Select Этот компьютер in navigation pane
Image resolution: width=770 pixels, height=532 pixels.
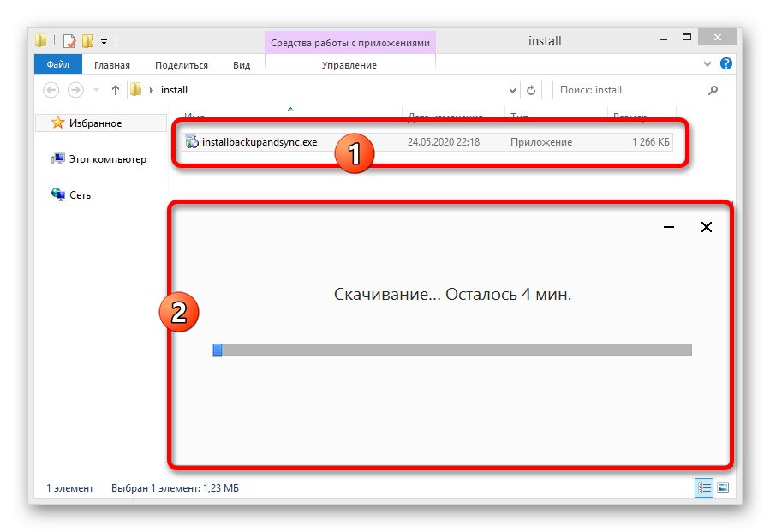(x=108, y=159)
